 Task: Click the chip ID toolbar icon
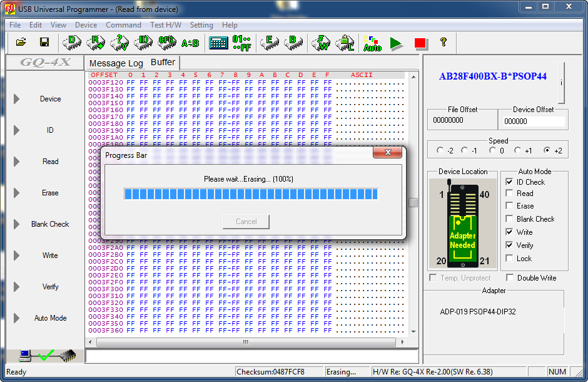(144, 42)
